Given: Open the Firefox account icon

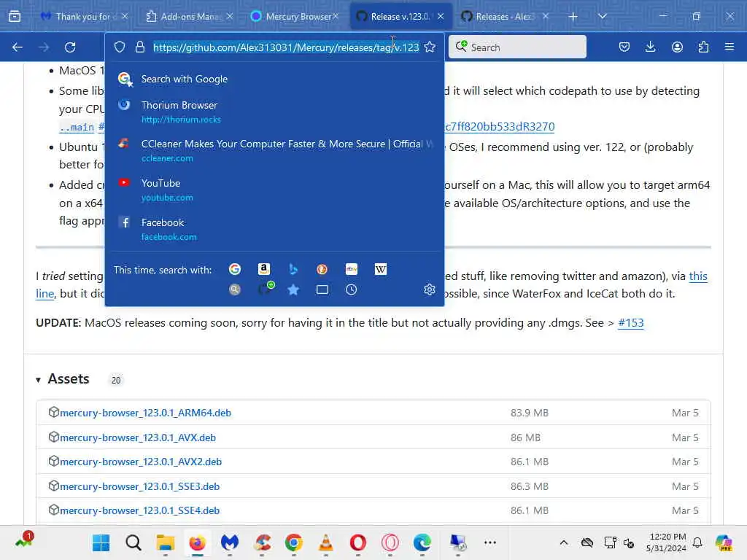Looking at the screenshot, I should [677, 47].
